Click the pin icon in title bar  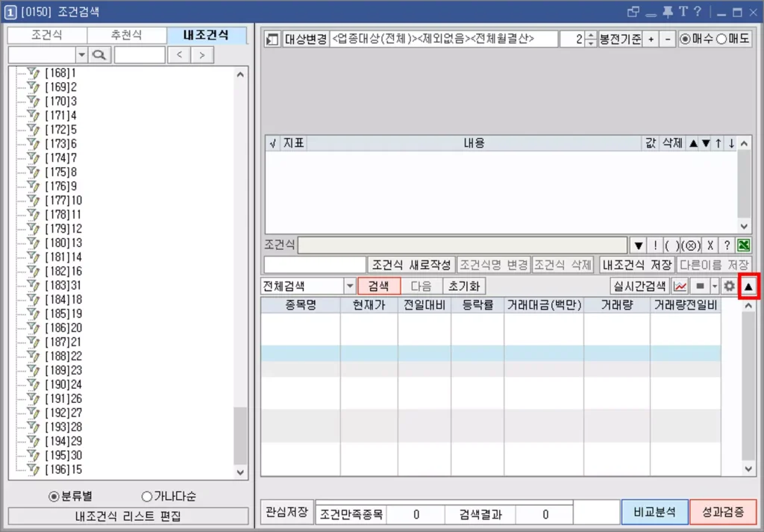tap(668, 12)
